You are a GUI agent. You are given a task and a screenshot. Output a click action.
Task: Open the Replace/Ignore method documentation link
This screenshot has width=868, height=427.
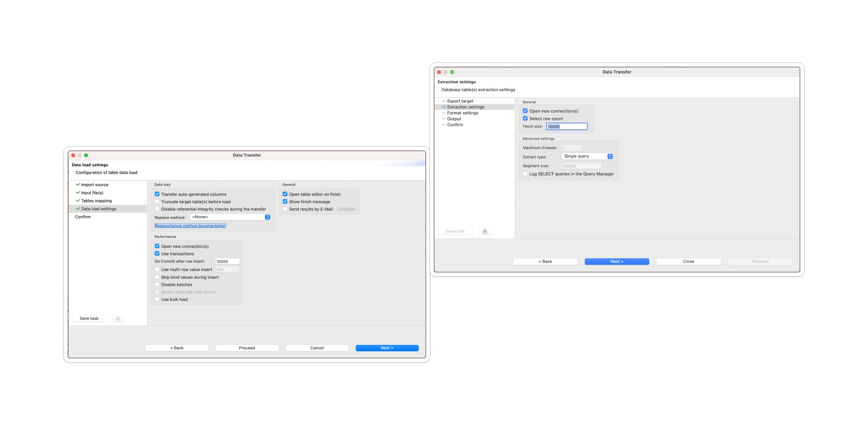[190, 225]
